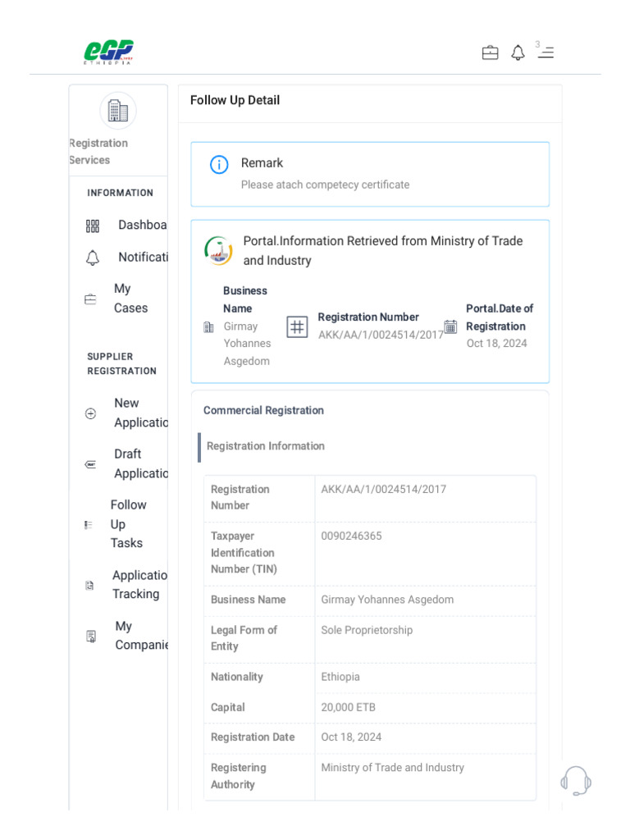This screenshot has width=630, height=840.
Task: Click the Registration Services sidebar label
Action: pyautogui.click(x=98, y=152)
